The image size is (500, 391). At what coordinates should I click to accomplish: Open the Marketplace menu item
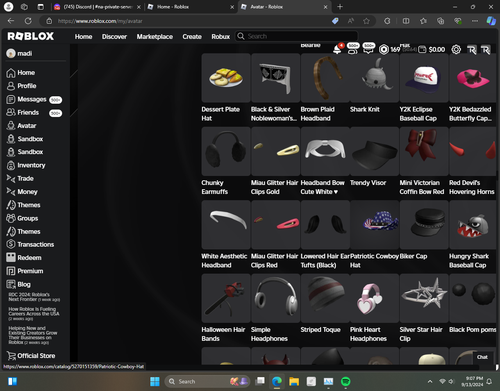pyautogui.click(x=155, y=37)
